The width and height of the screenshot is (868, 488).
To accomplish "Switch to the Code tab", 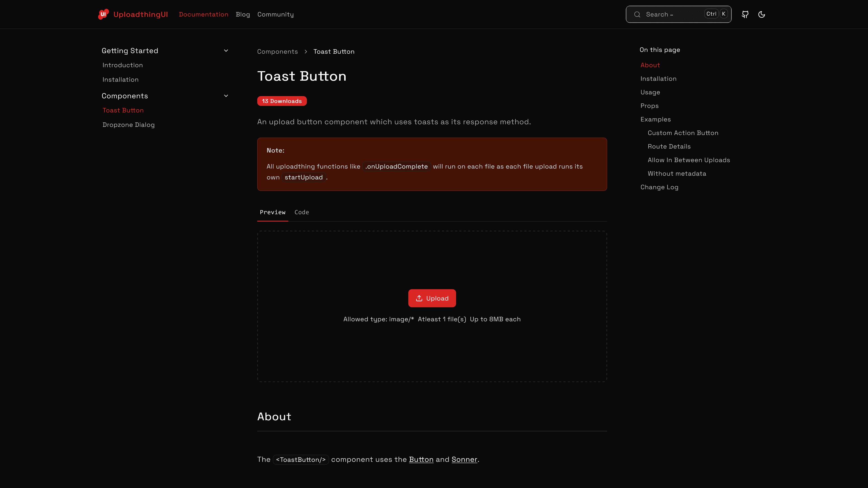I will [302, 212].
